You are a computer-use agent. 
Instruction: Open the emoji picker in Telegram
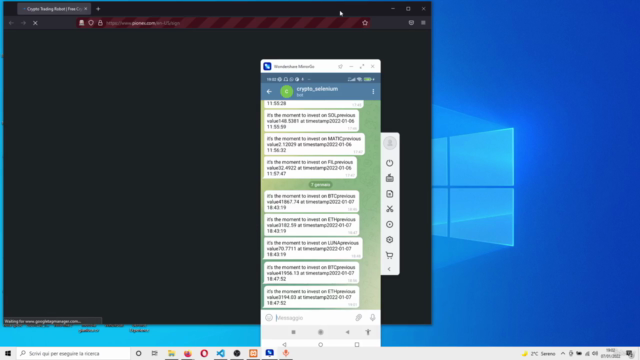(269, 318)
